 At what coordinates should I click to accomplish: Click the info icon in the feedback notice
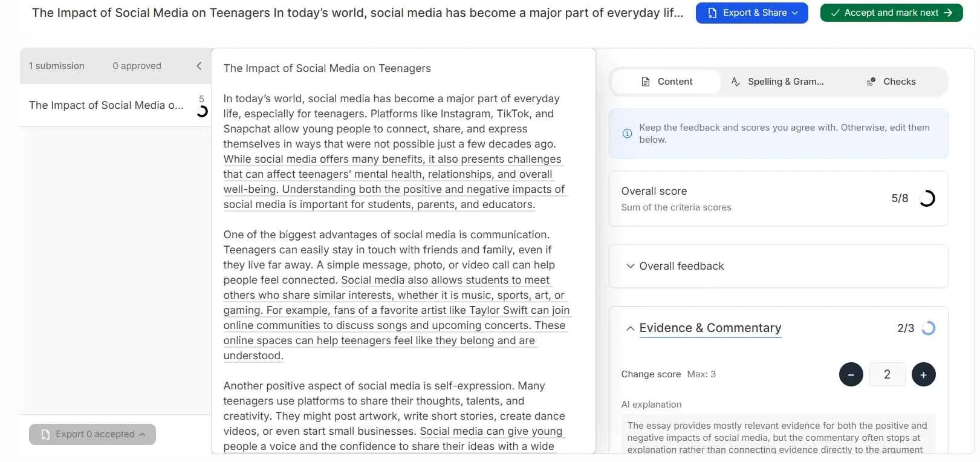(627, 134)
